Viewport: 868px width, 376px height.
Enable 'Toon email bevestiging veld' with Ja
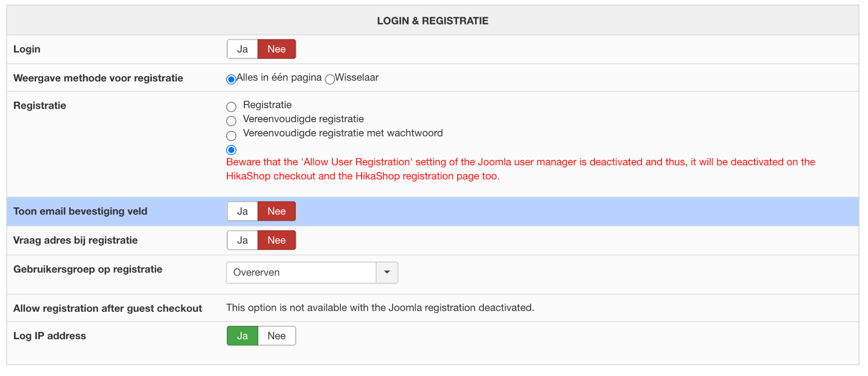point(242,211)
